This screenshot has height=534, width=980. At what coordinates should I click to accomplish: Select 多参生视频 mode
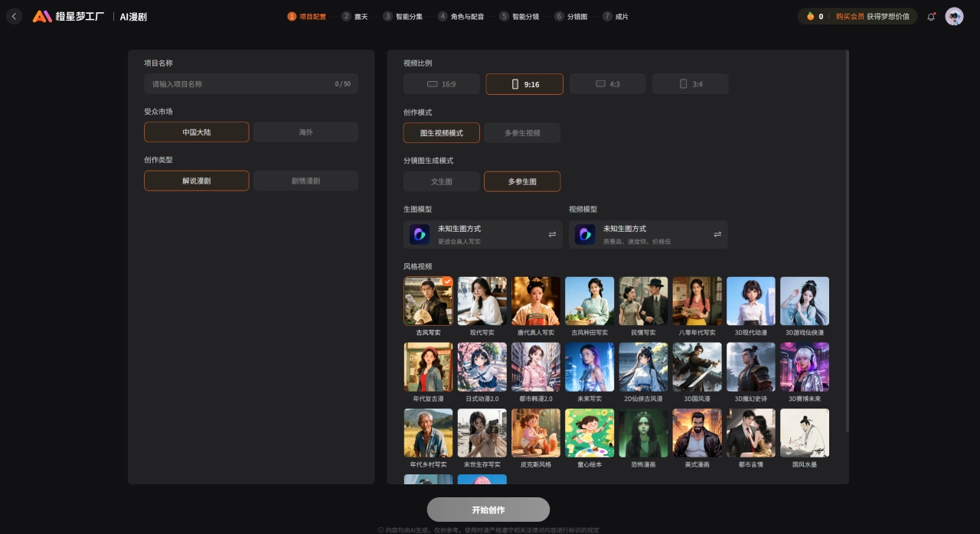pyautogui.click(x=522, y=133)
